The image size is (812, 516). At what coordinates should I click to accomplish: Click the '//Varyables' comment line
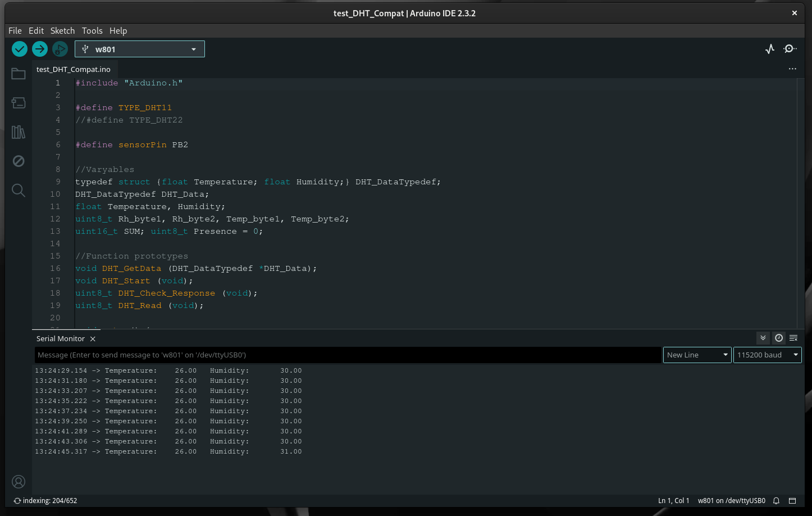click(104, 169)
